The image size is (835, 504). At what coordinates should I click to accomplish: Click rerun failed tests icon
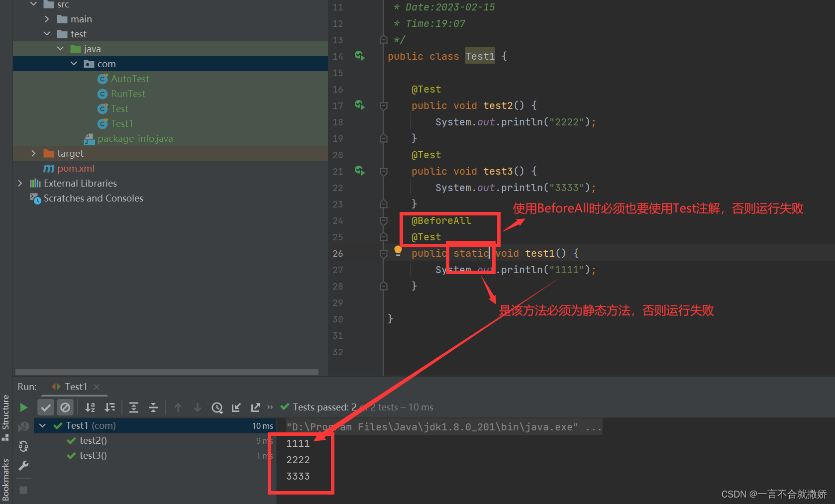pyautogui.click(x=23, y=426)
